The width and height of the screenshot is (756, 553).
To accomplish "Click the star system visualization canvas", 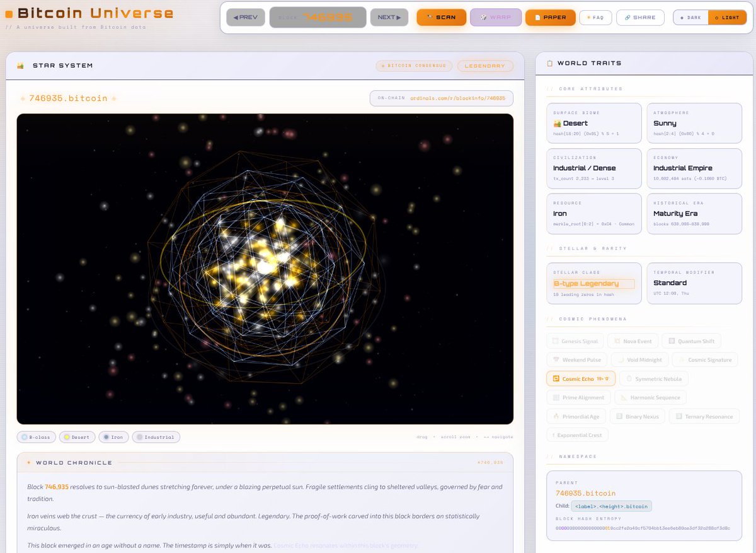I will (x=265, y=269).
